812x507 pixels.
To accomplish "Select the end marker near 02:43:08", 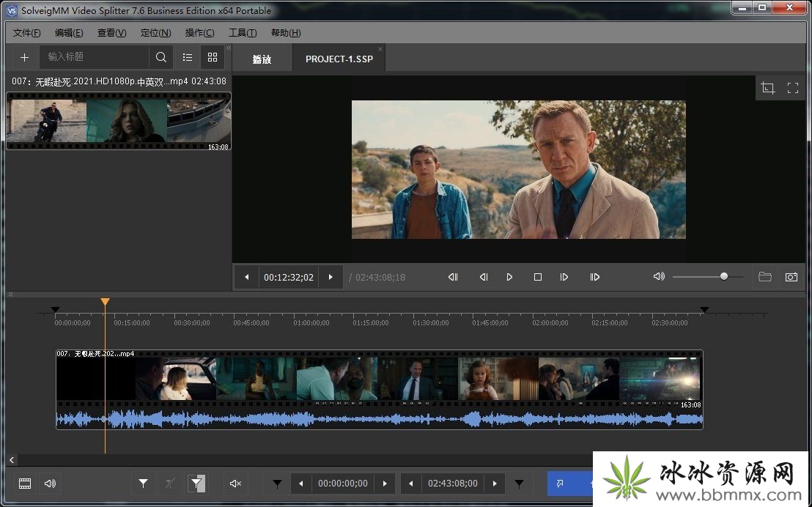I will [704, 310].
